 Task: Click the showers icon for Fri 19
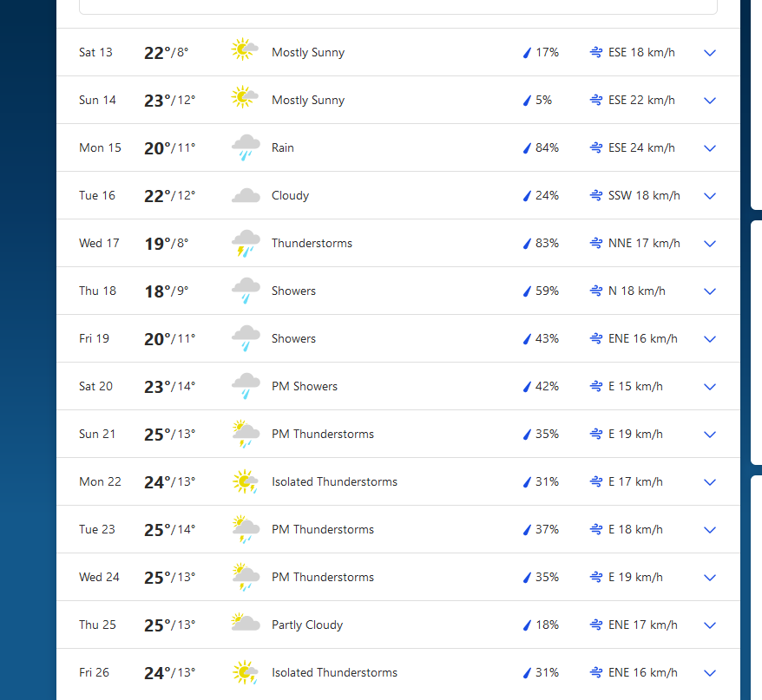pyautogui.click(x=246, y=338)
